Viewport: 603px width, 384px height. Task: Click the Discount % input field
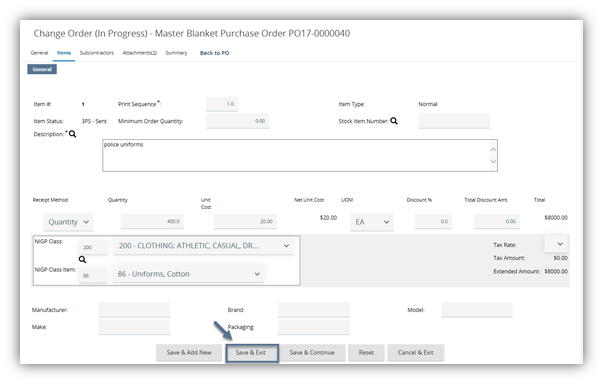click(x=433, y=221)
